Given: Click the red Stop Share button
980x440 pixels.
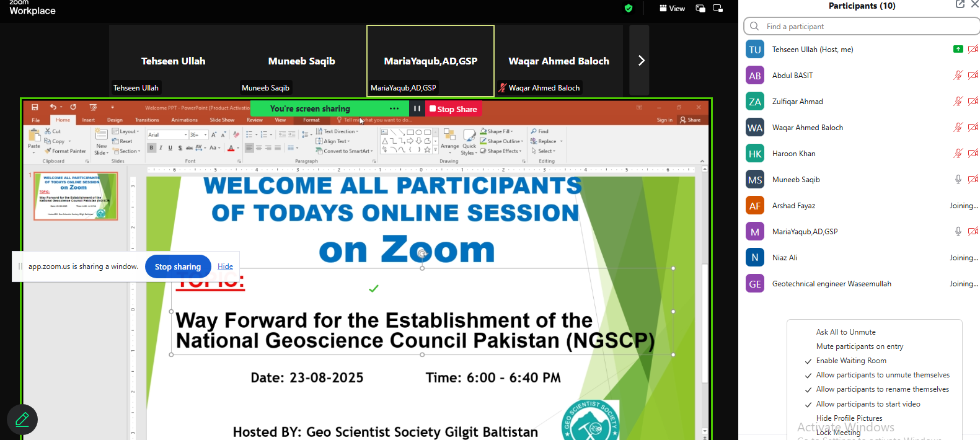Looking at the screenshot, I should coord(453,108).
